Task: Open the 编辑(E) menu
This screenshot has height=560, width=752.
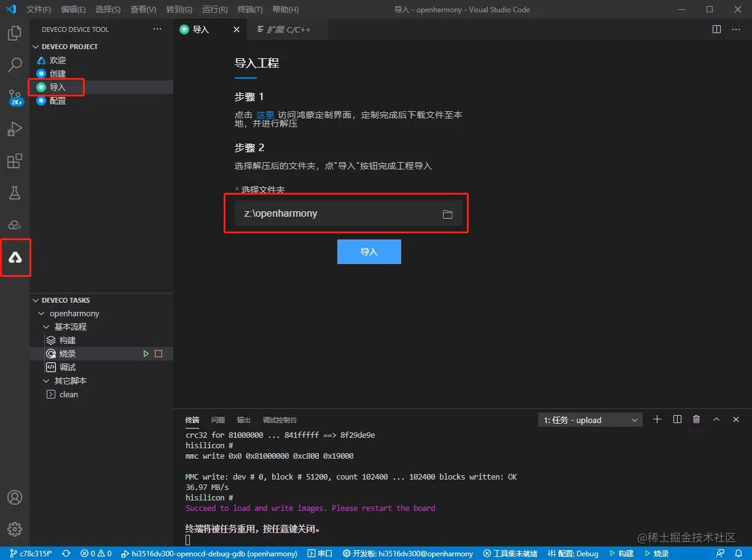Action: 74,9
